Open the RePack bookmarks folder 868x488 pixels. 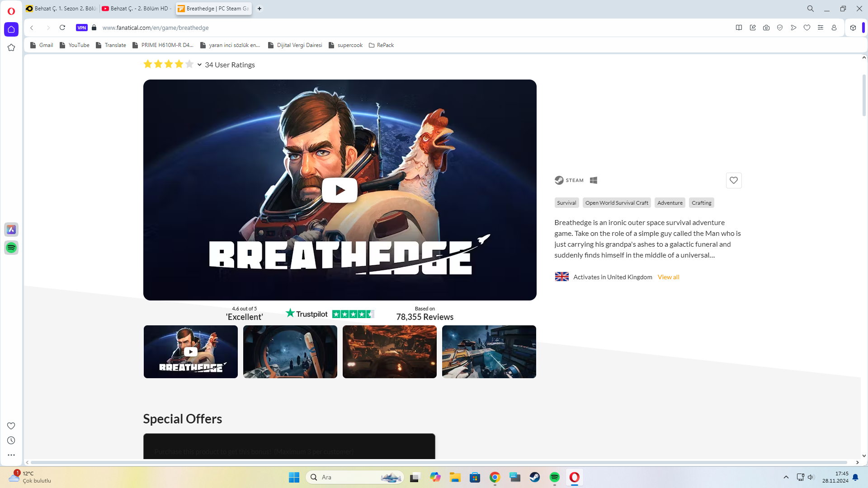tap(381, 45)
